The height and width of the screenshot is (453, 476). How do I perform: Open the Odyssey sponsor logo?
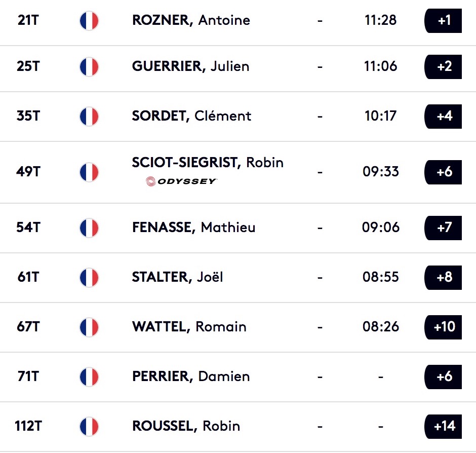click(x=181, y=181)
